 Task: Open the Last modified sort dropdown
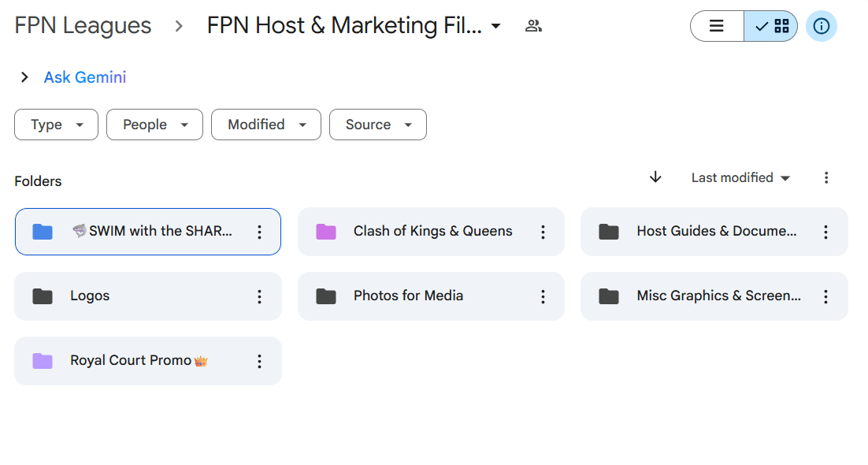click(x=740, y=178)
